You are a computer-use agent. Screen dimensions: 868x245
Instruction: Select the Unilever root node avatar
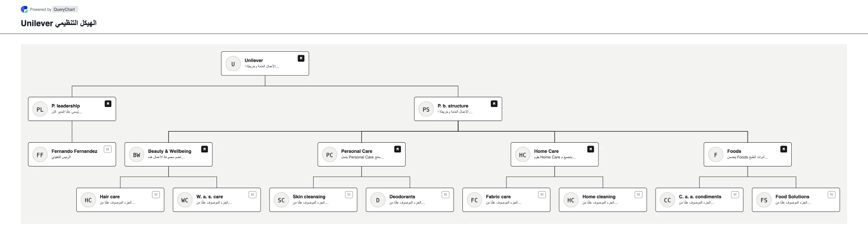point(233,64)
